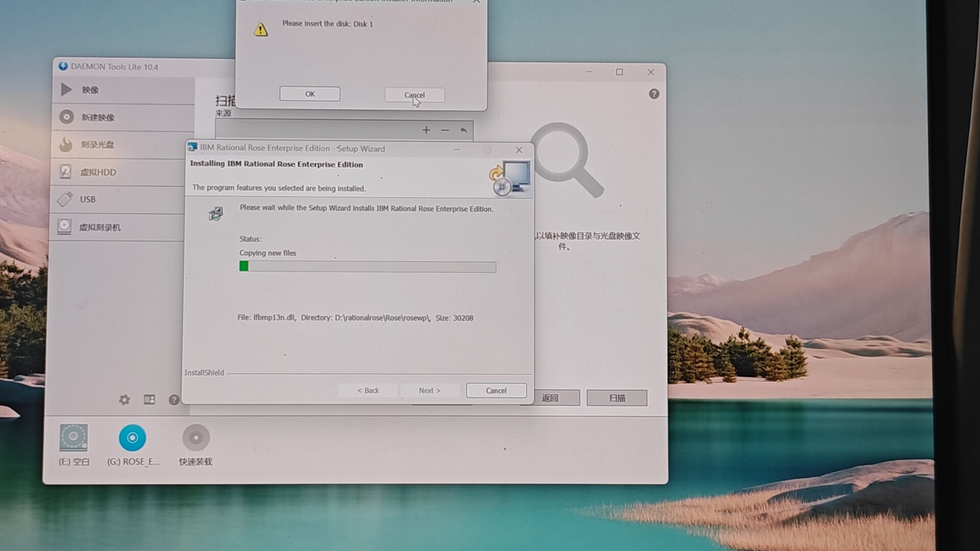This screenshot has height=551, width=980.
Task: Select the USB sidebar icon
Action: [65, 199]
